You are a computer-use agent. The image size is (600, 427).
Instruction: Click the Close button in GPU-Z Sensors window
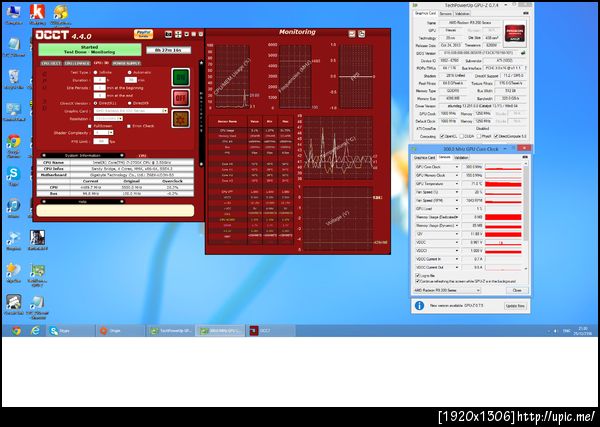[x=517, y=290]
